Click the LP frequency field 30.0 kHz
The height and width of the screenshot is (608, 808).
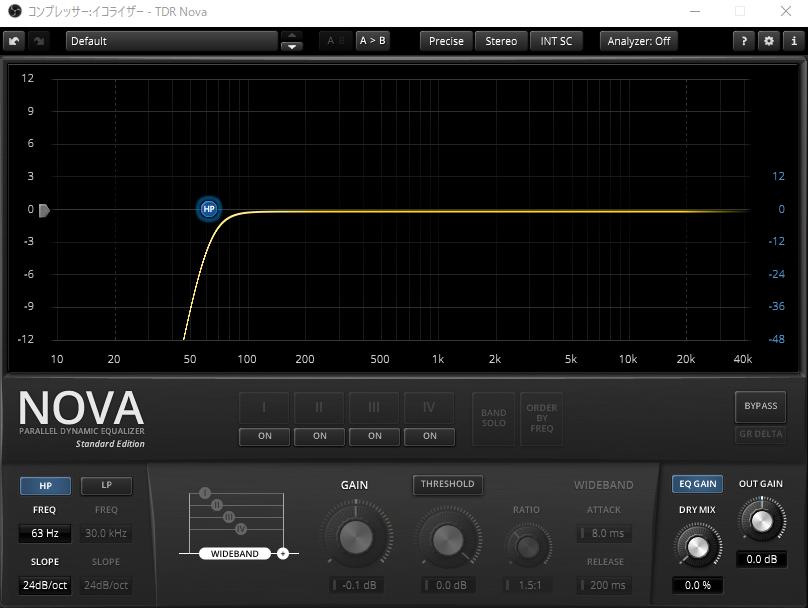(106, 533)
